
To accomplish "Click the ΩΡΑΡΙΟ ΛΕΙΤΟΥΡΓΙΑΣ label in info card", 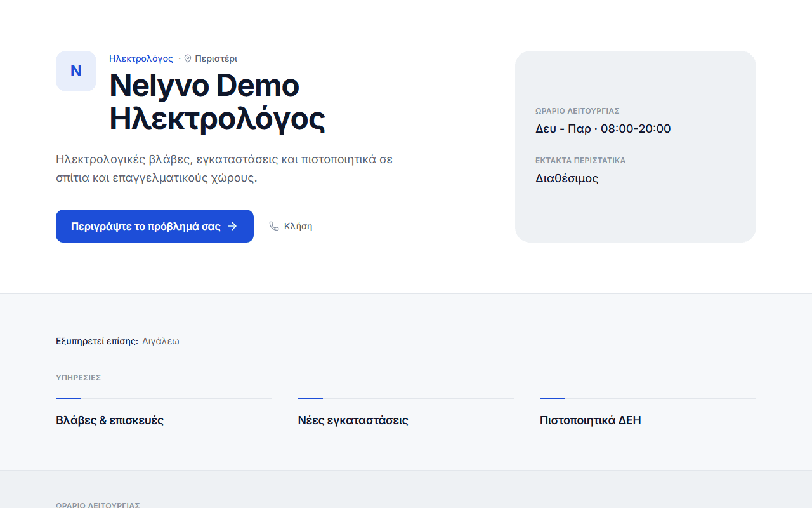I will 577,111.
